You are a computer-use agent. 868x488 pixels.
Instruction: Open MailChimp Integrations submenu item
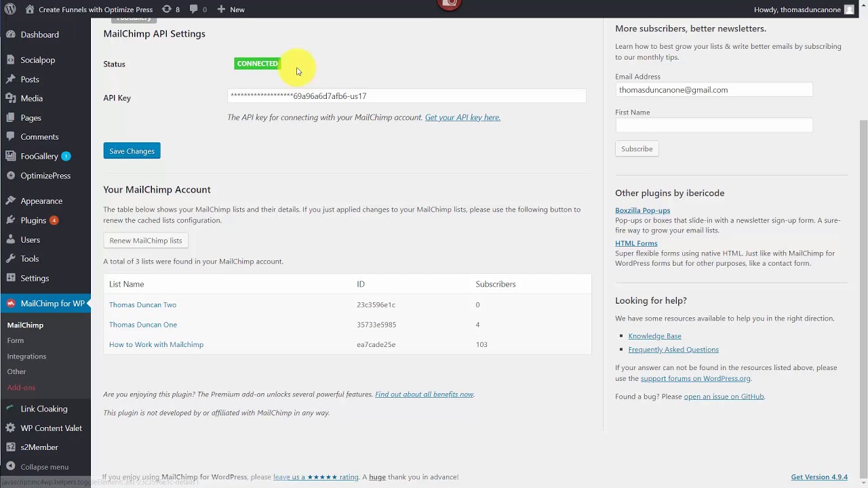26,356
